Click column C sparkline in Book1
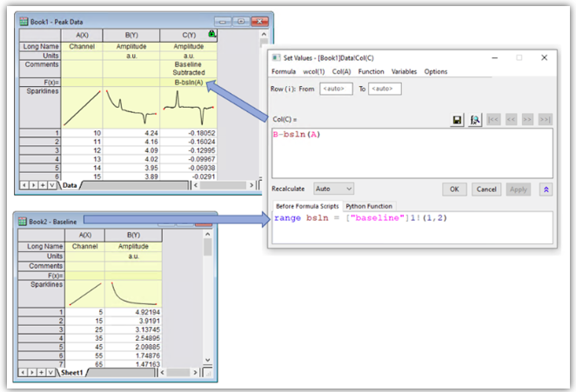The width and height of the screenshot is (576, 392). [x=189, y=108]
